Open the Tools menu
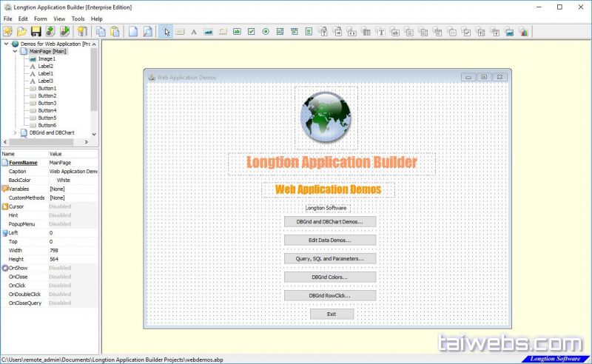The width and height of the screenshot is (592, 364). pyautogui.click(x=78, y=18)
